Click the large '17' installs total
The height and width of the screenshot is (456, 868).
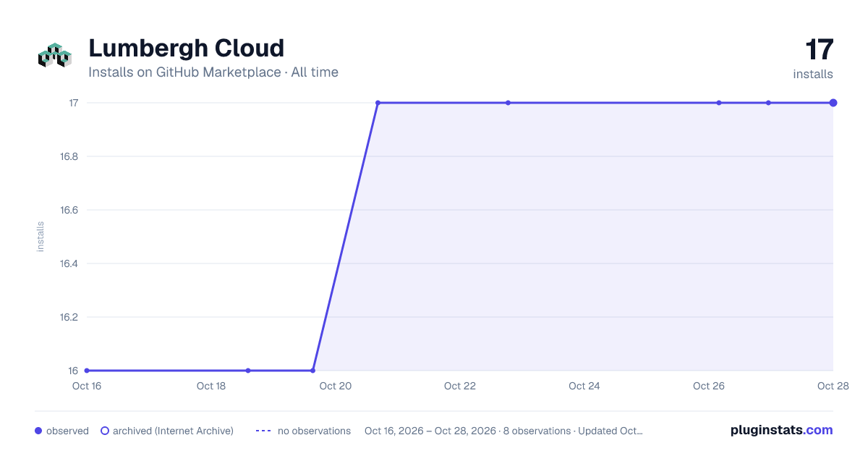click(x=820, y=50)
